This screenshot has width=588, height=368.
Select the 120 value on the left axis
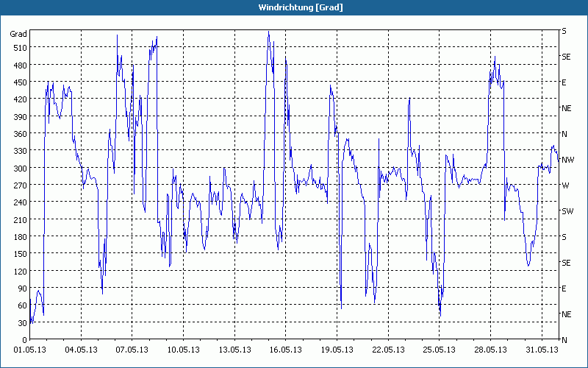(21, 272)
